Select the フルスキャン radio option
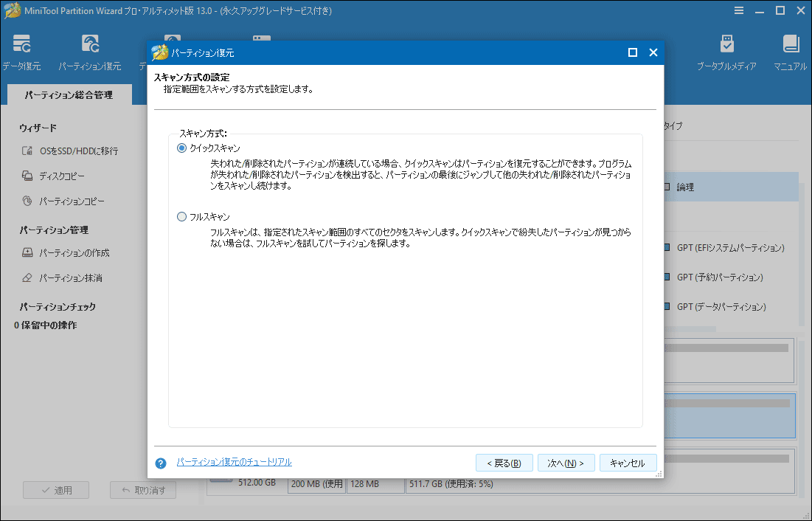The width and height of the screenshot is (812, 521). [x=181, y=217]
